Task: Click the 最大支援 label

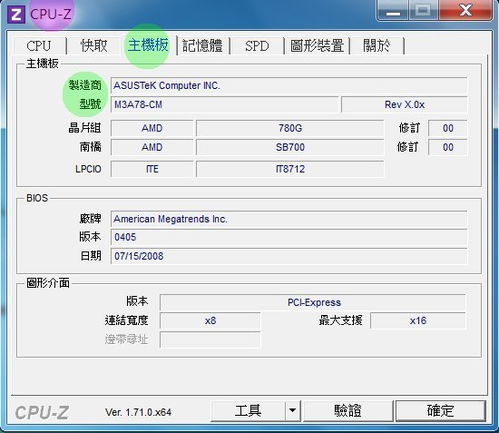Action: pyautogui.click(x=340, y=320)
